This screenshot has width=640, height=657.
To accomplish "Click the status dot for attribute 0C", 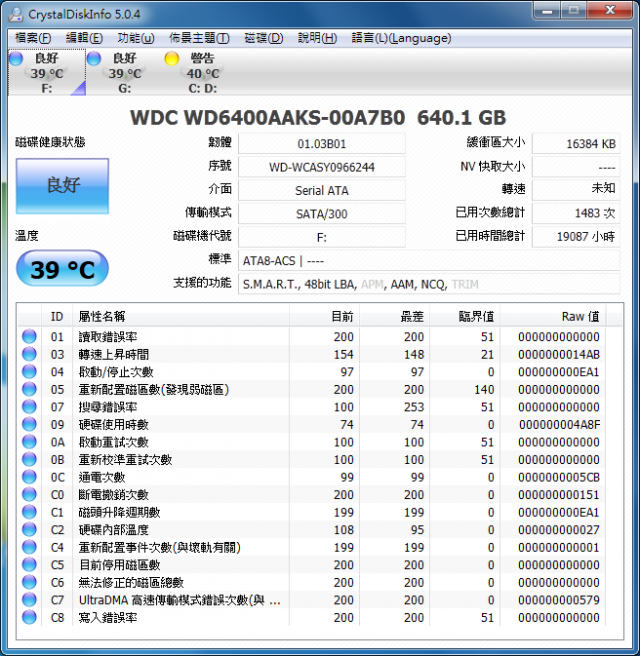I will (x=29, y=477).
